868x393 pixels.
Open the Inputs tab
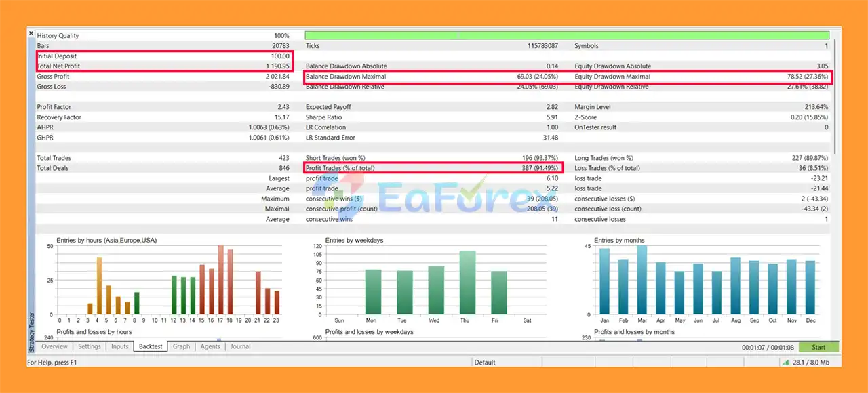coord(120,347)
